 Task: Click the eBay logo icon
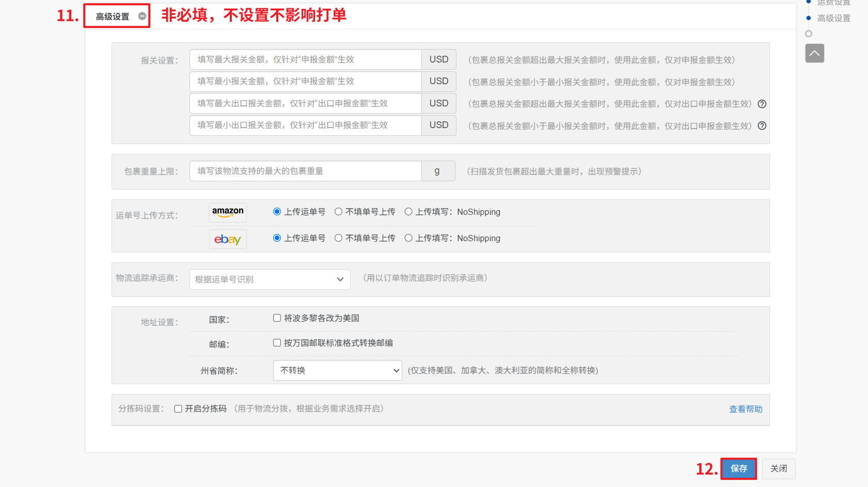point(228,239)
